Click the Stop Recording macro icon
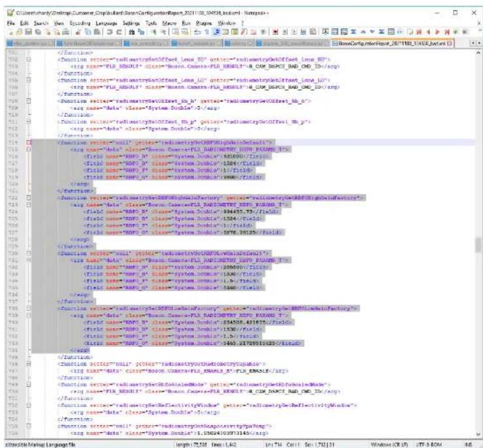This screenshot has width=483, height=448. pos(285,32)
